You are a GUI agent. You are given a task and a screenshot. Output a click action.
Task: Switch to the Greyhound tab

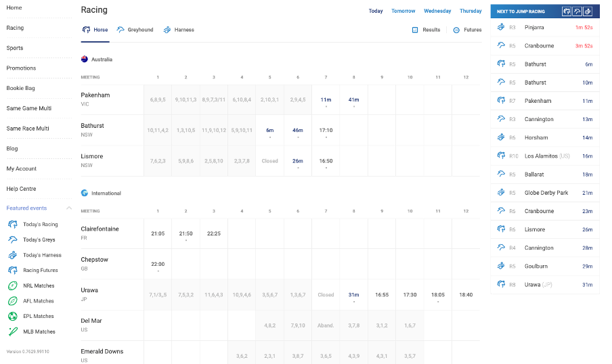click(x=135, y=30)
